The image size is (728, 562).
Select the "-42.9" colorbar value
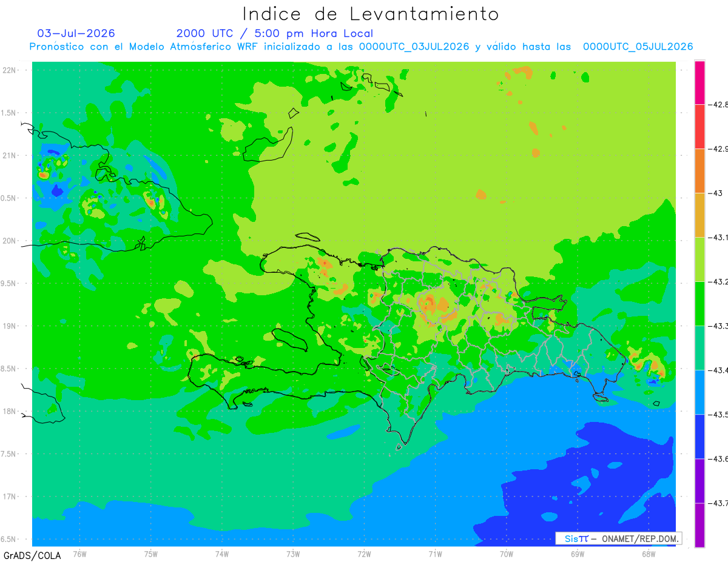[717, 149]
